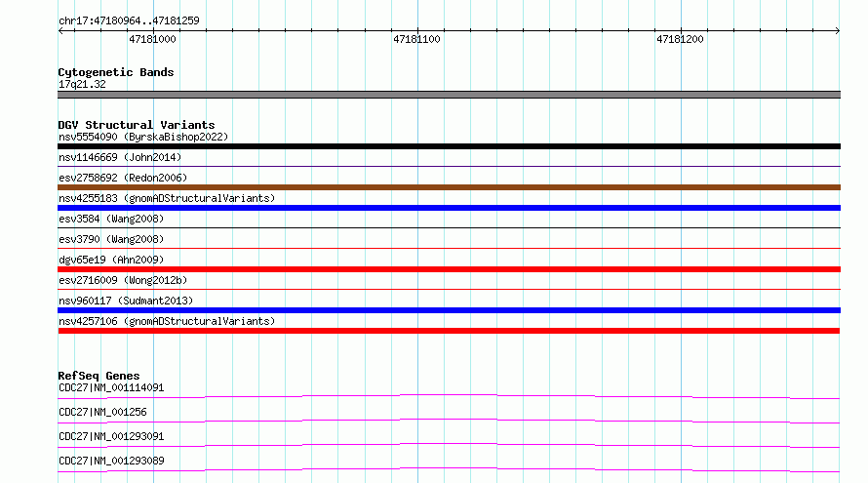The width and height of the screenshot is (868, 483).
Task: Open variant esv2758692 (Redon2006) label
Action: [x=123, y=178]
